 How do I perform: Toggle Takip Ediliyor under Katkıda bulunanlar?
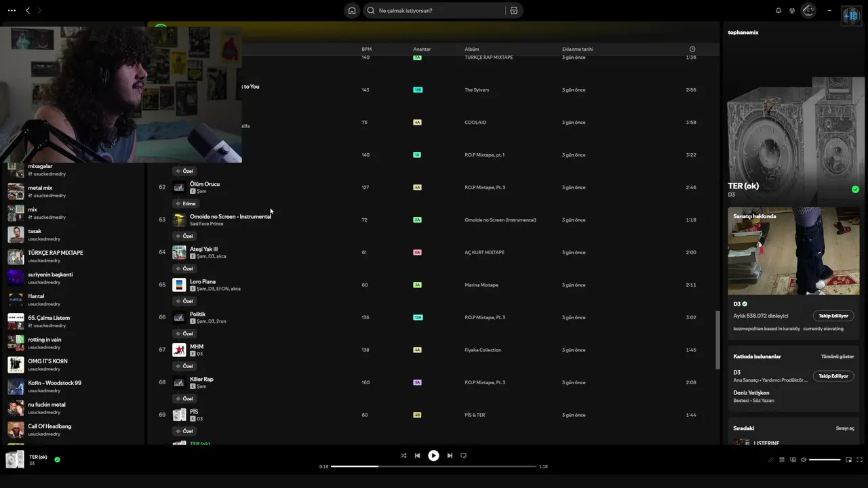pos(833,376)
